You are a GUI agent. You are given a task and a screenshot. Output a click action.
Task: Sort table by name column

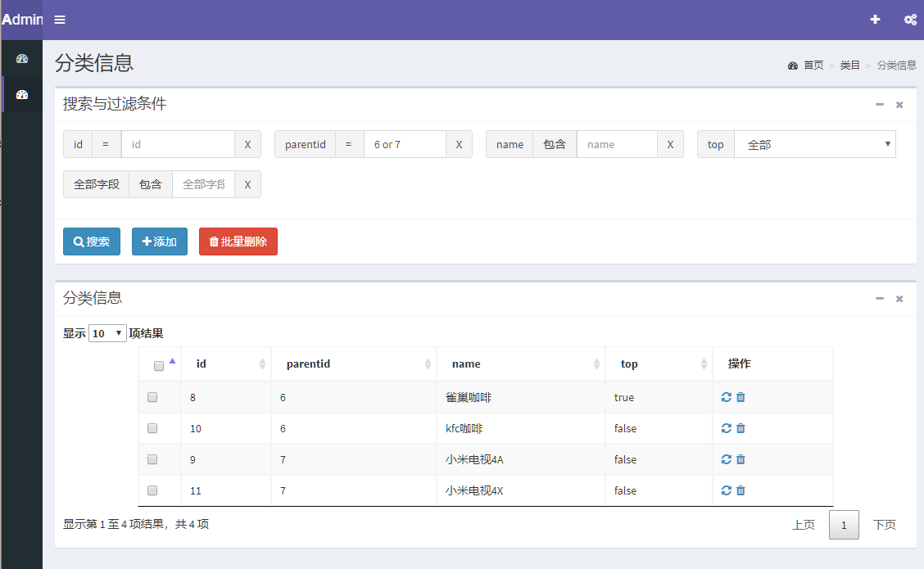point(521,364)
